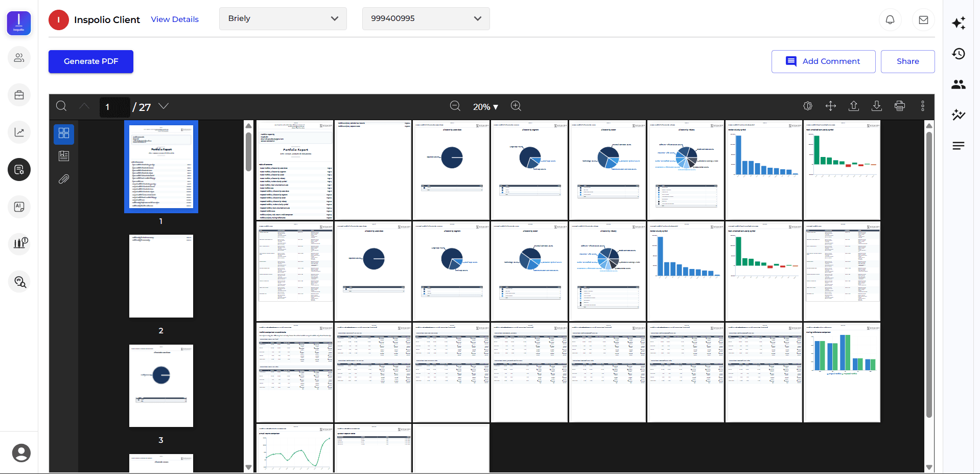Open the View Details link
Viewport: 980px width, 474px height.
tap(175, 19)
